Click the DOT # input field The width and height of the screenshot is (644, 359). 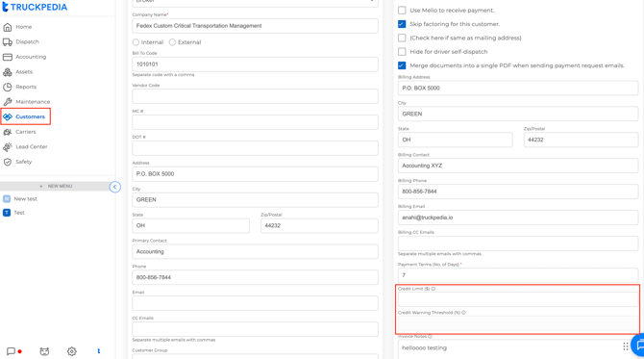tap(255, 148)
